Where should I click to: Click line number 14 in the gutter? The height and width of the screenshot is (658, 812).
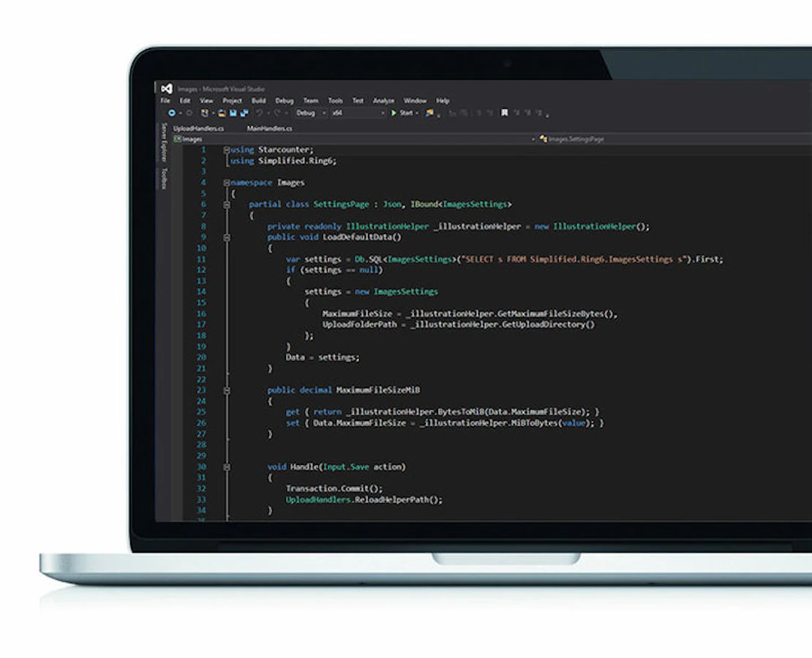point(201,292)
